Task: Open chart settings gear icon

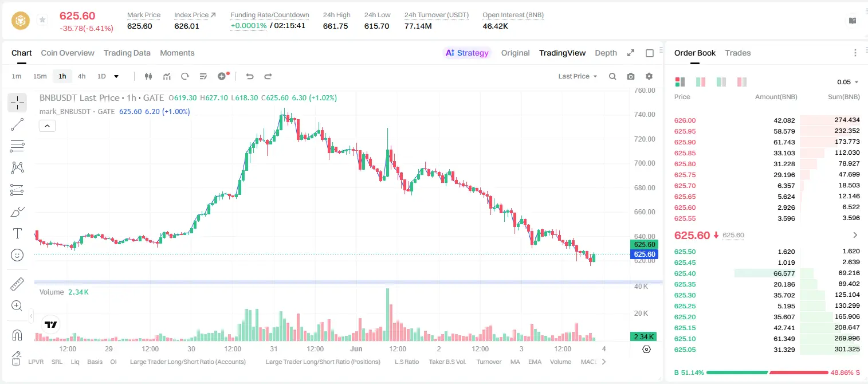Action: pyautogui.click(x=649, y=76)
